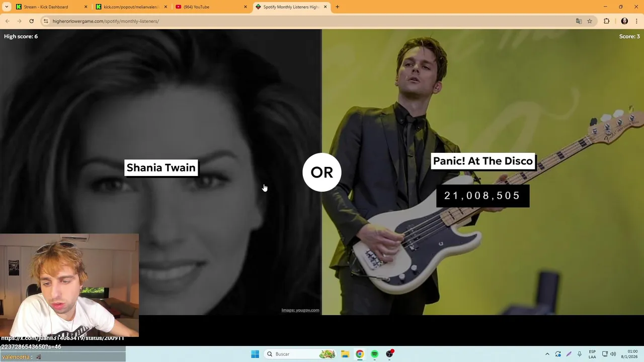This screenshot has width=644, height=362.
Task: Open File Explorer from the taskbar
Action: pyautogui.click(x=345, y=354)
